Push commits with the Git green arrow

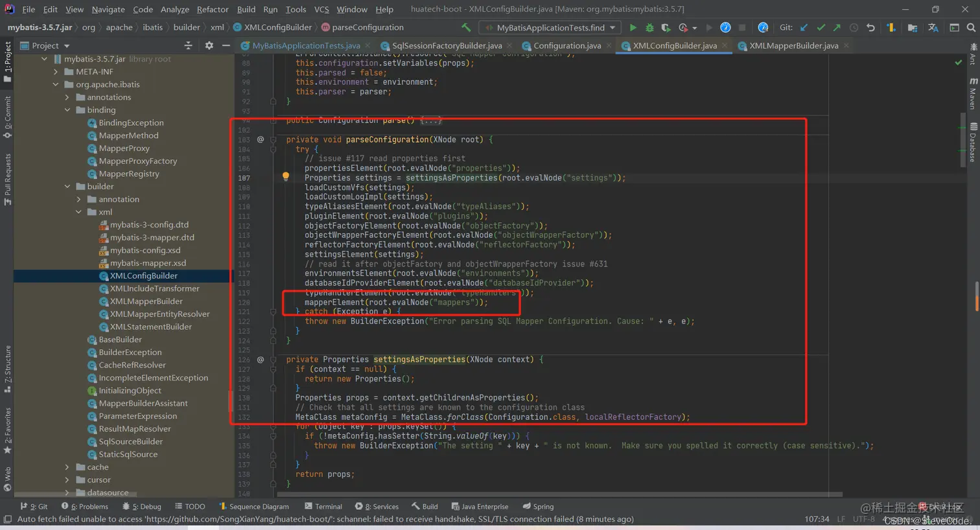[837, 27]
